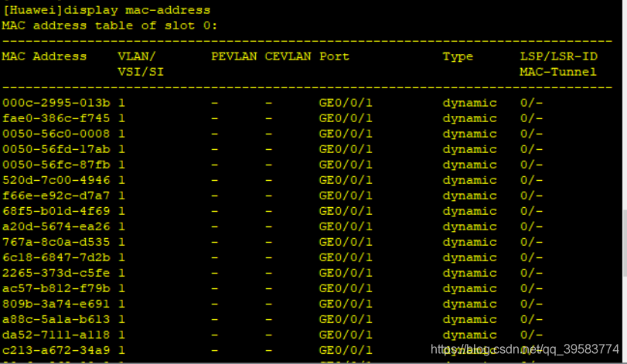Screen dimensions: 627x364
Task: Click the 'Port' column header
Action: [334, 56]
